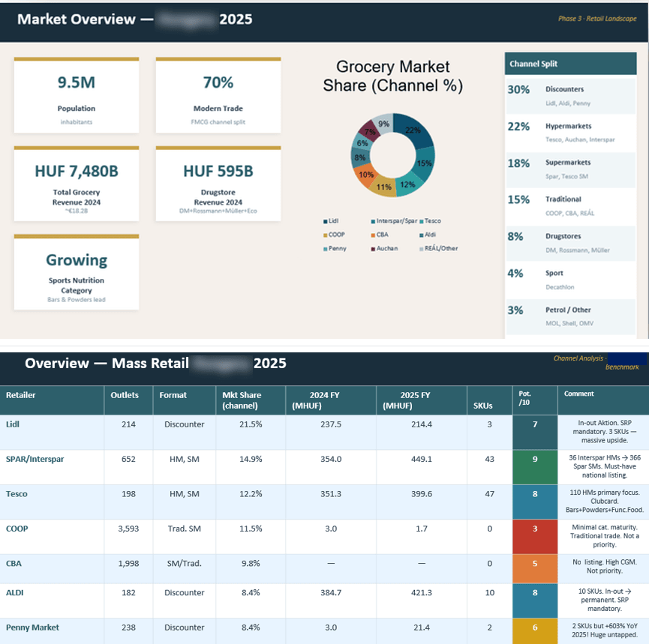Click the Lidl retailer name cell
The width and height of the screenshot is (649, 644).
point(52,433)
